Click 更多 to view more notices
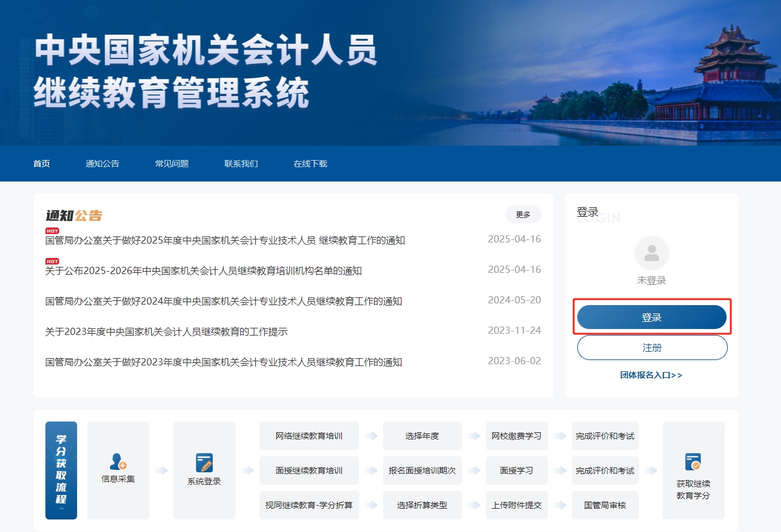 point(523,214)
